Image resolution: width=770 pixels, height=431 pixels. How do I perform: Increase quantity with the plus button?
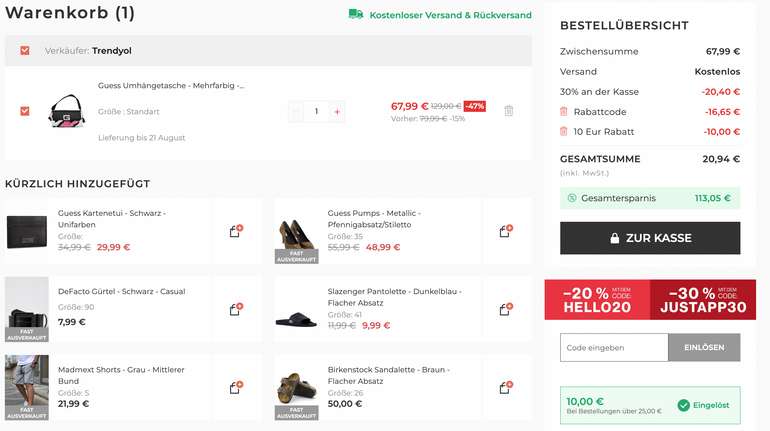[x=337, y=111]
